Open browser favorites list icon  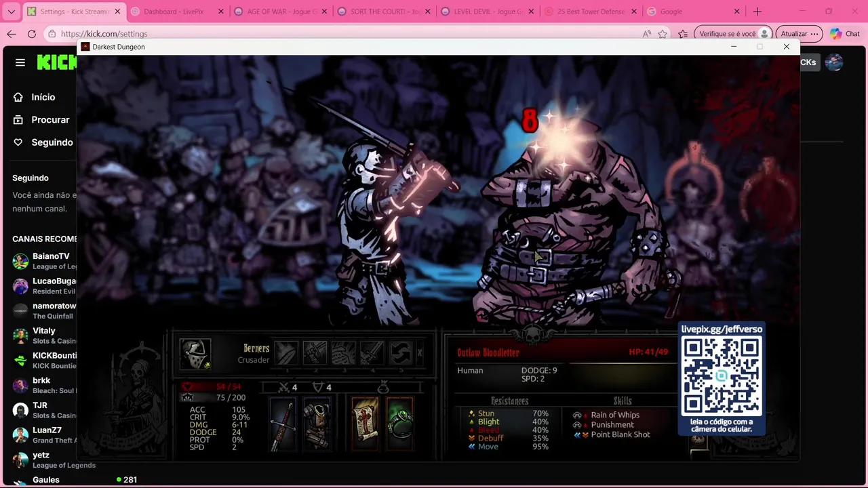(683, 34)
